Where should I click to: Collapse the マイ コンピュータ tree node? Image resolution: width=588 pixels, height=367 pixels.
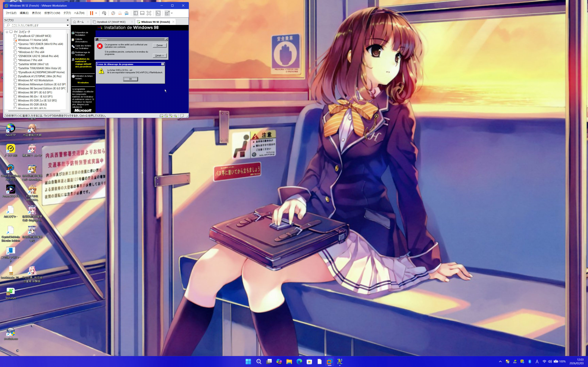(x=7, y=32)
